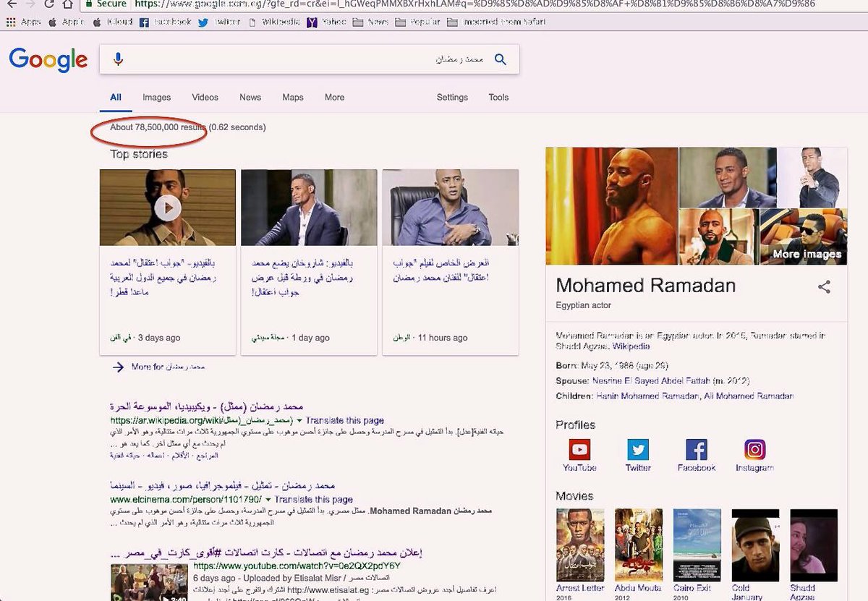Open the Instagram profile icon
The width and height of the screenshot is (868, 601).
[754, 450]
